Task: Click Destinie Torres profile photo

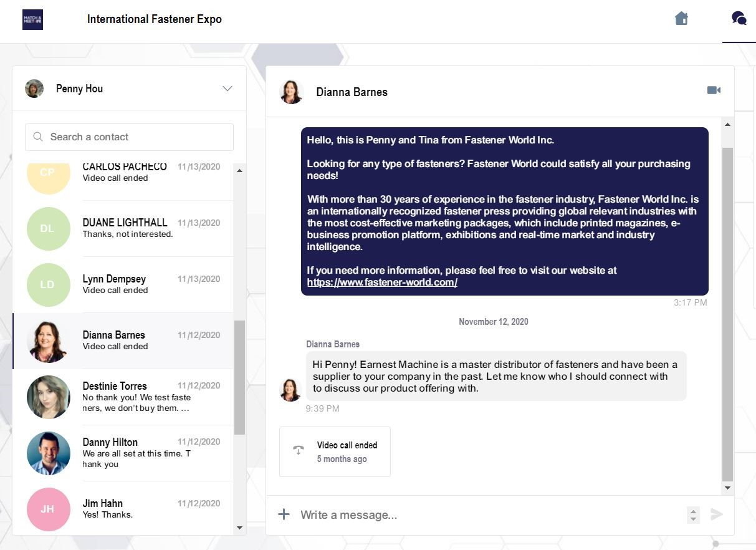Action: (48, 397)
